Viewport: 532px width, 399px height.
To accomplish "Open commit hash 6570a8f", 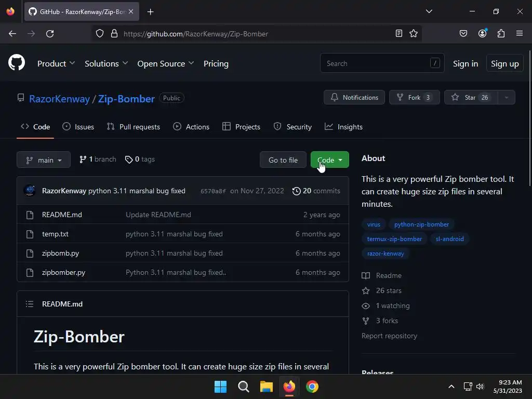I will [213, 191].
